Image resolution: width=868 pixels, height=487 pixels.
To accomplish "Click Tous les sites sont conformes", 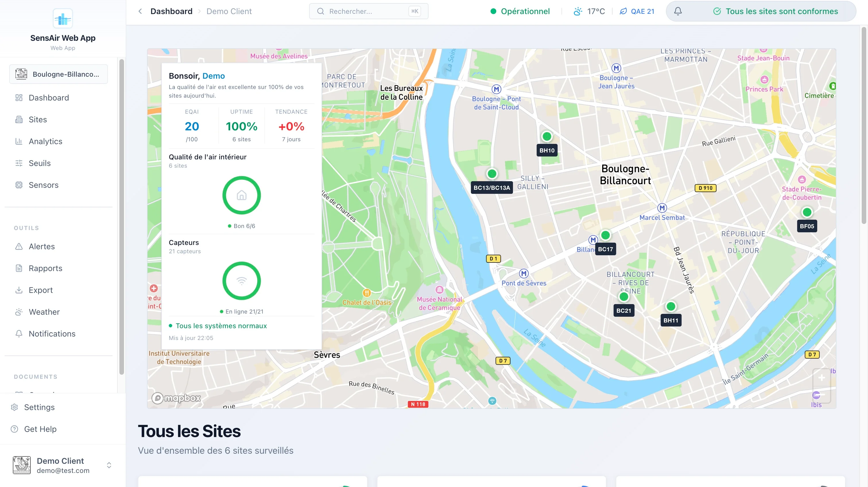I will tap(782, 11).
